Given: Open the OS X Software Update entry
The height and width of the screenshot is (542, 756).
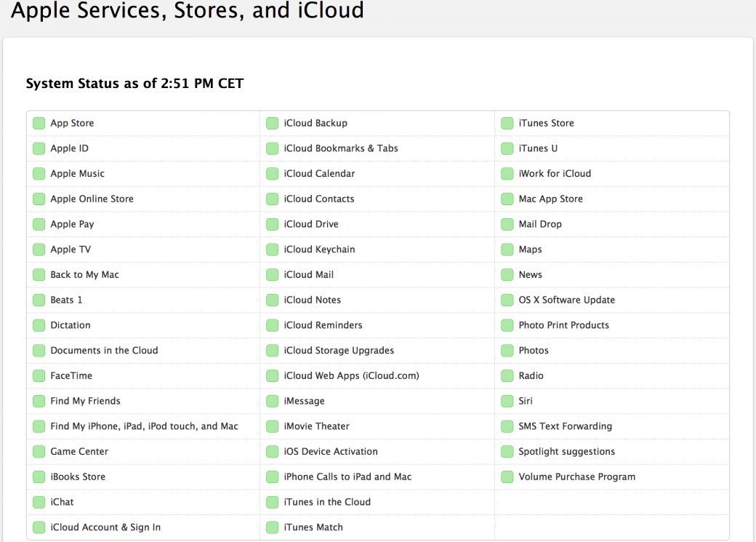Looking at the screenshot, I should (566, 300).
